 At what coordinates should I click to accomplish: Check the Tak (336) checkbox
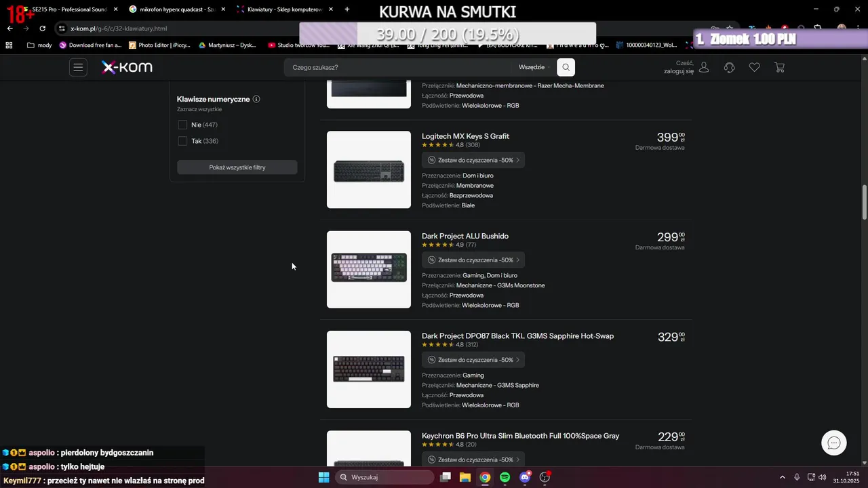click(x=182, y=141)
